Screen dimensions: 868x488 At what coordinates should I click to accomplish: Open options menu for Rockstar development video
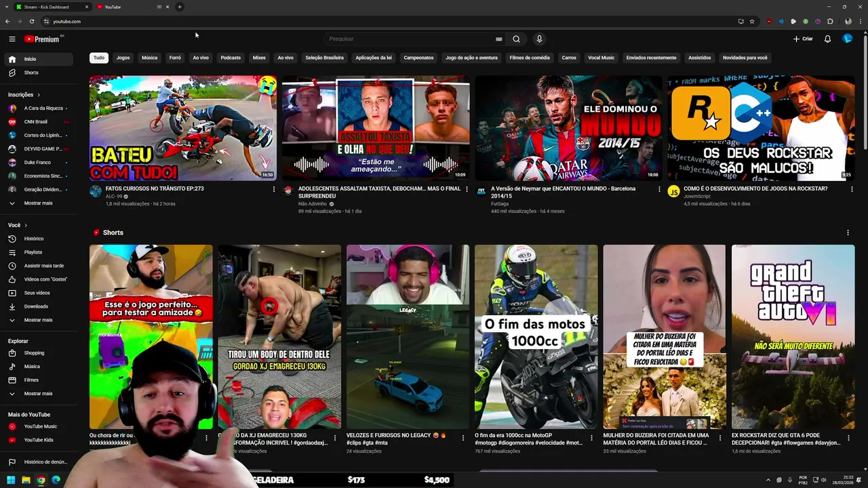click(x=852, y=189)
